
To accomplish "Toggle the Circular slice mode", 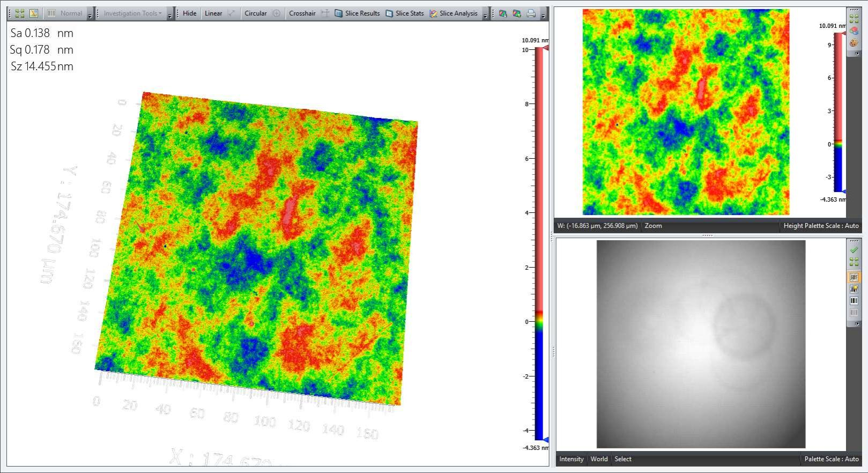I will (x=256, y=13).
